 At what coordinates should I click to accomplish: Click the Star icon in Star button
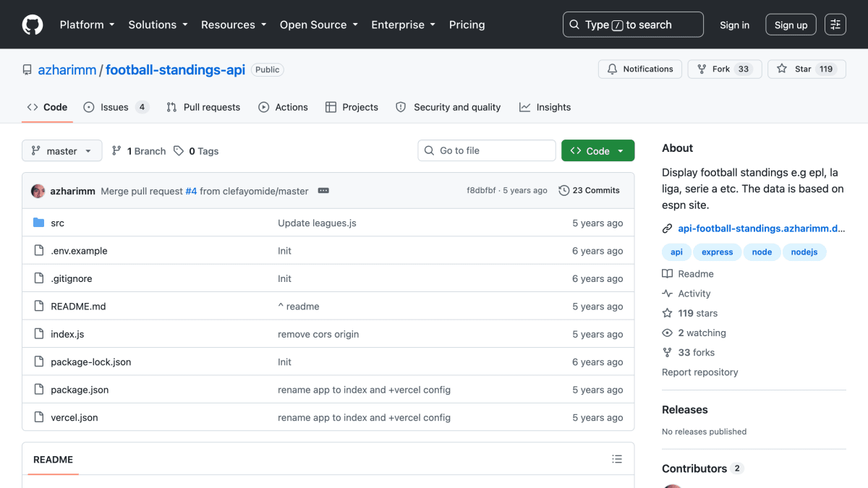coord(782,69)
